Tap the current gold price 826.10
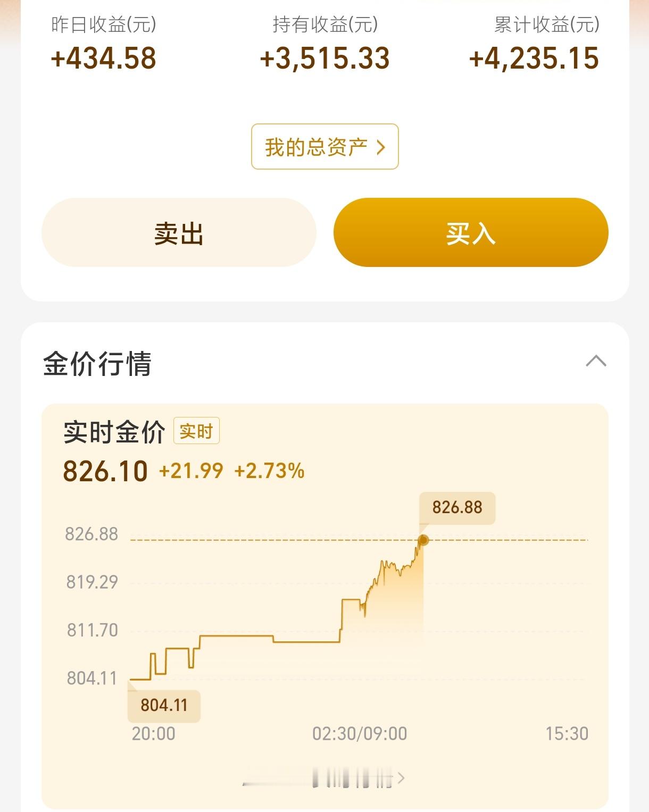Image resolution: width=649 pixels, height=812 pixels. pos(105,471)
